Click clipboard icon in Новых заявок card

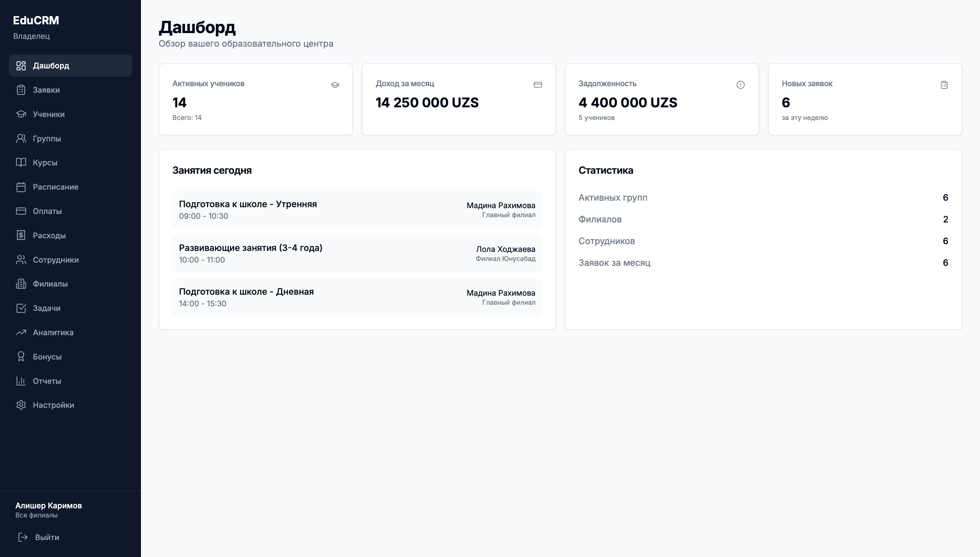[944, 85]
